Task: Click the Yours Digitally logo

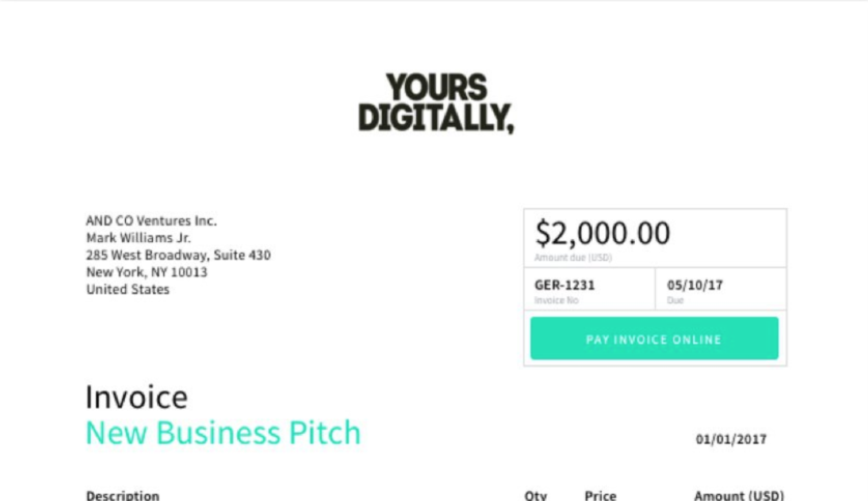Action: [435, 103]
